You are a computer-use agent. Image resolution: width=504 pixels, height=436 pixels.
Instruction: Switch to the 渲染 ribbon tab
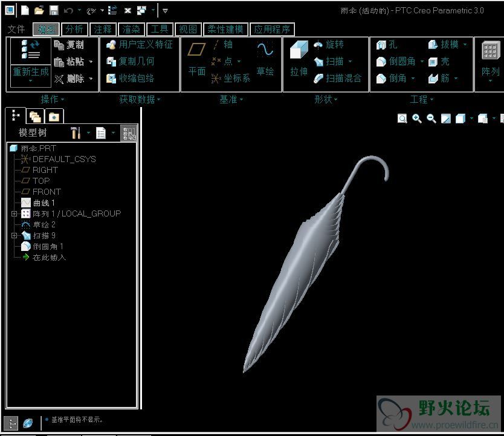click(131, 29)
